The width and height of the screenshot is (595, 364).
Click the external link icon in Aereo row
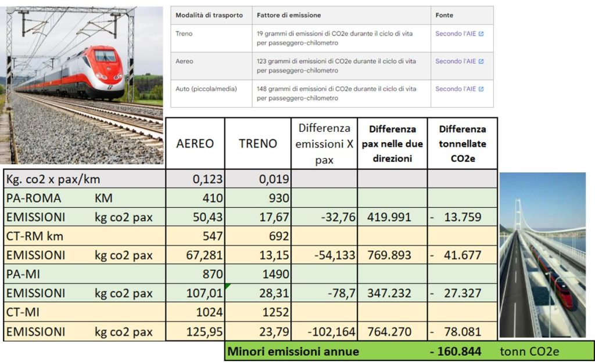pyautogui.click(x=481, y=62)
